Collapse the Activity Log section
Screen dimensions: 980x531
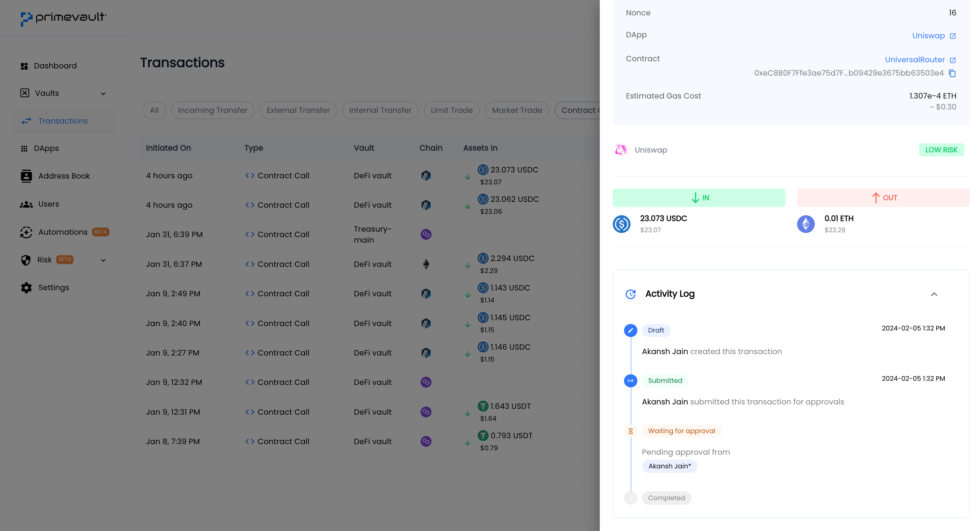[934, 294]
